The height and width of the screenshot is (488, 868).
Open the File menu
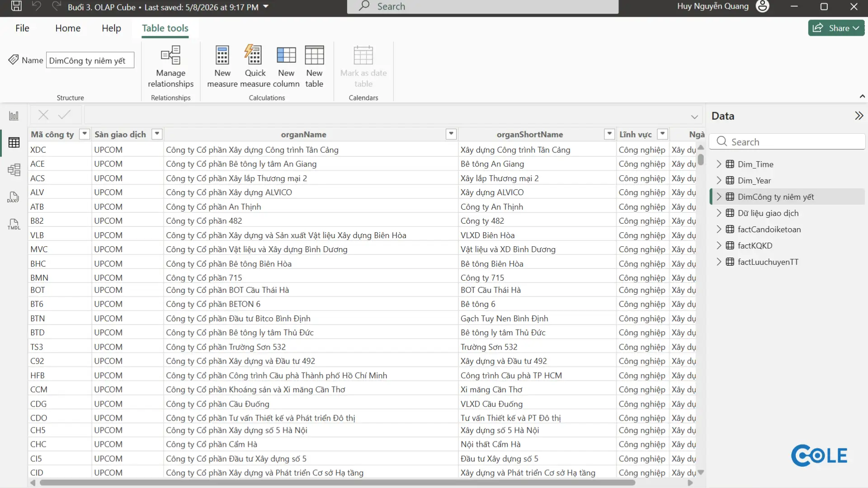[x=22, y=28]
